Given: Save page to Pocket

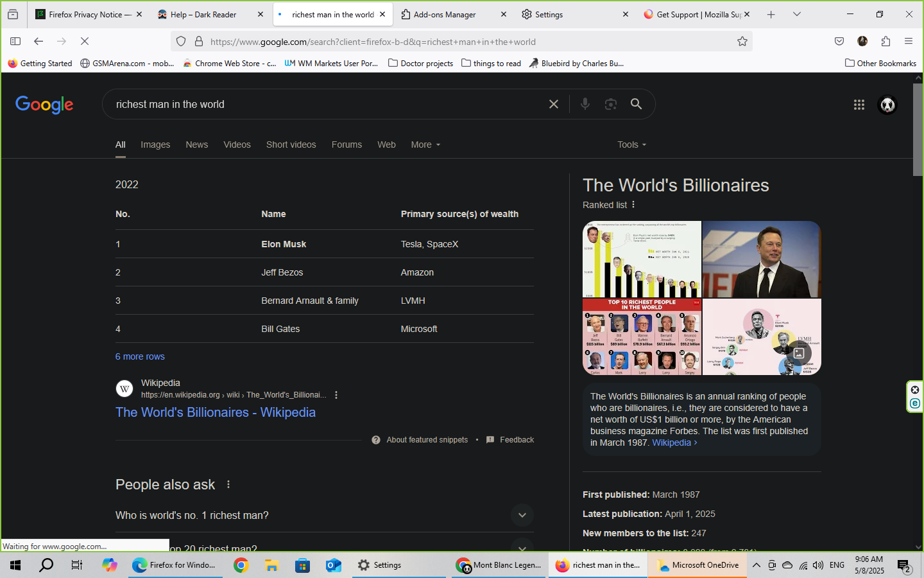Looking at the screenshot, I should (839, 41).
